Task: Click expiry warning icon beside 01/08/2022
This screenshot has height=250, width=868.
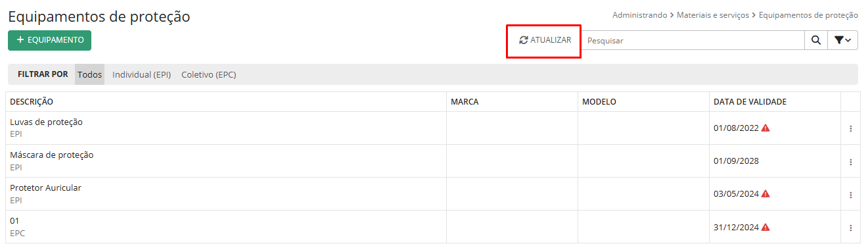Action: (765, 128)
